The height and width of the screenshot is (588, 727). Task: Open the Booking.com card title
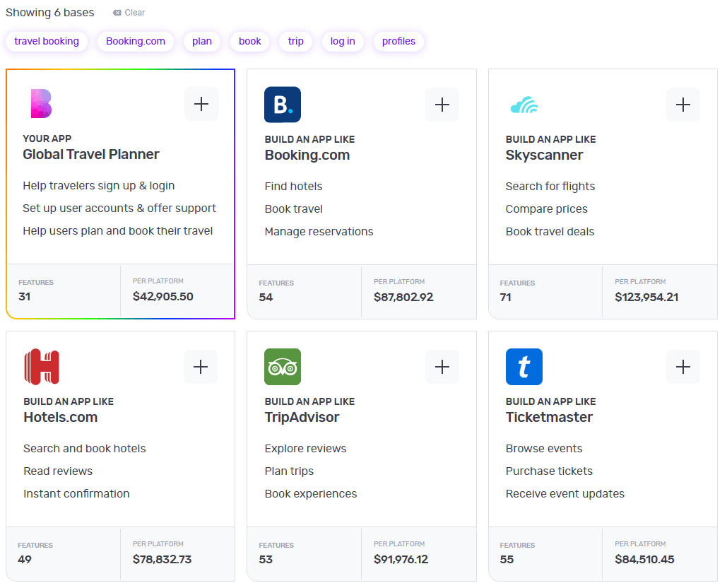[307, 155]
